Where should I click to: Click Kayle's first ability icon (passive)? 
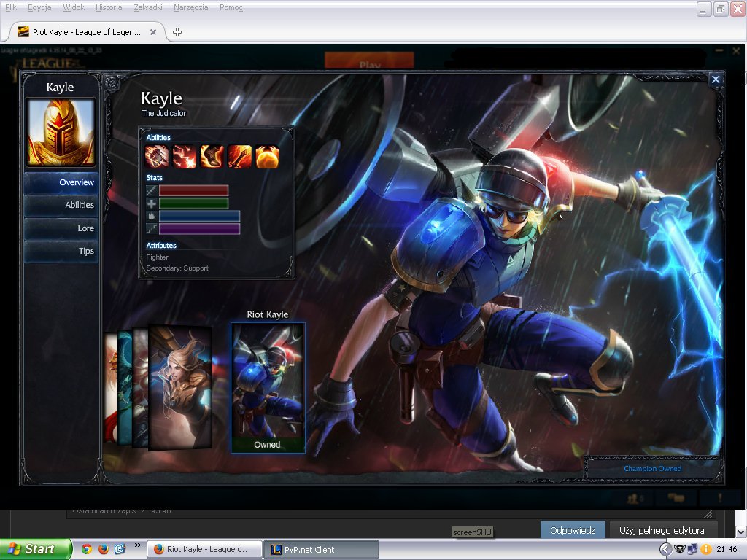[157, 157]
